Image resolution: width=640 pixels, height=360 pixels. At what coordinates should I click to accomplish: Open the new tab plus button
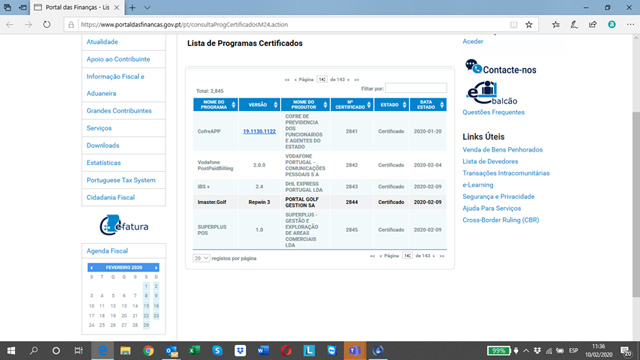(x=132, y=7)
